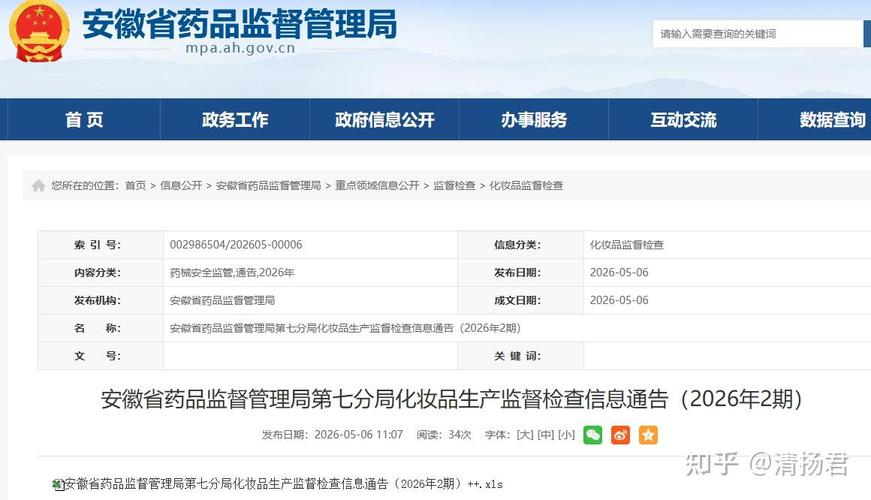
Task: Open 监督检查 breadcrumb link
Action: click(454, 186)
